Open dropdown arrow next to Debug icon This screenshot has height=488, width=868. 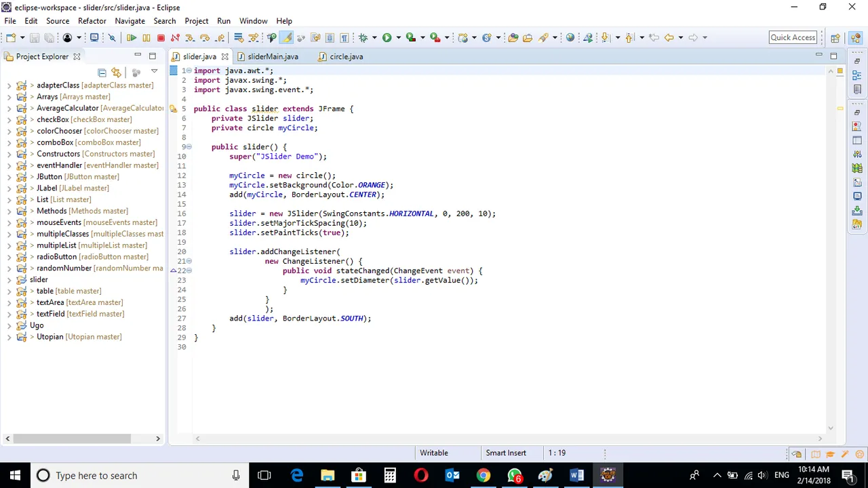click(x=374, y=38)
